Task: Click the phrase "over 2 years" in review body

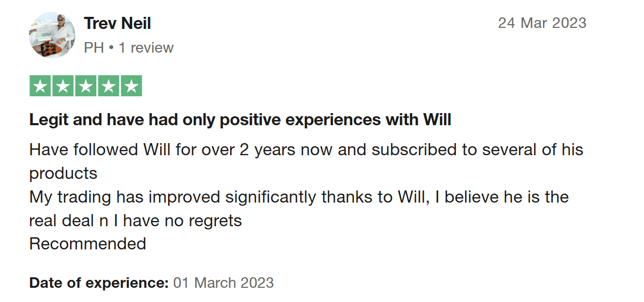Action: [x=248, y=149]
